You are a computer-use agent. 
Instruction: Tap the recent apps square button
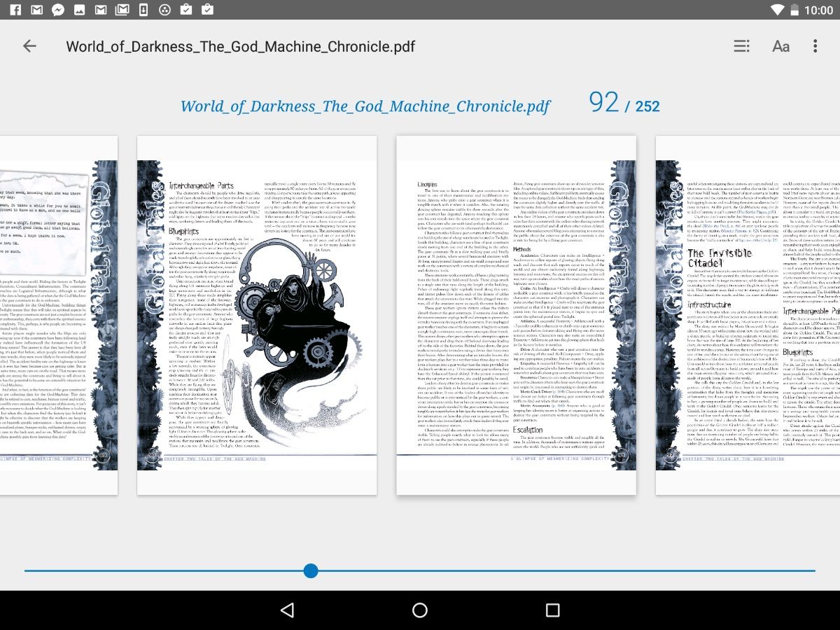(552, 610)
